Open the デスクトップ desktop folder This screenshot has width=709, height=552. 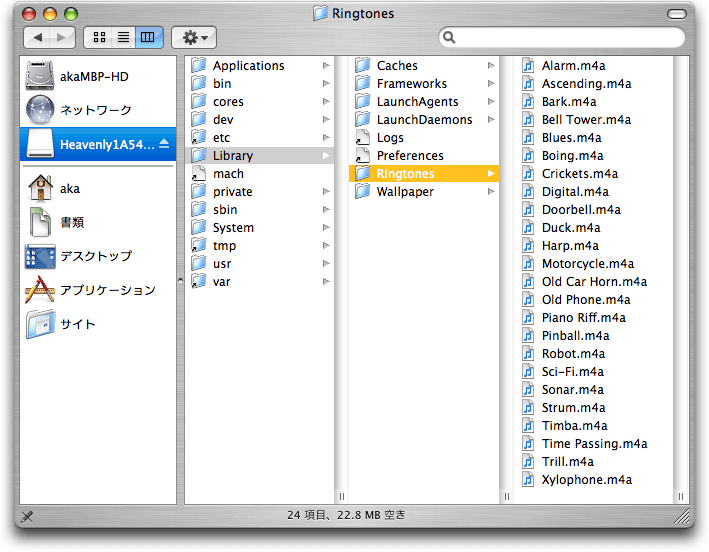click(95, 256)
